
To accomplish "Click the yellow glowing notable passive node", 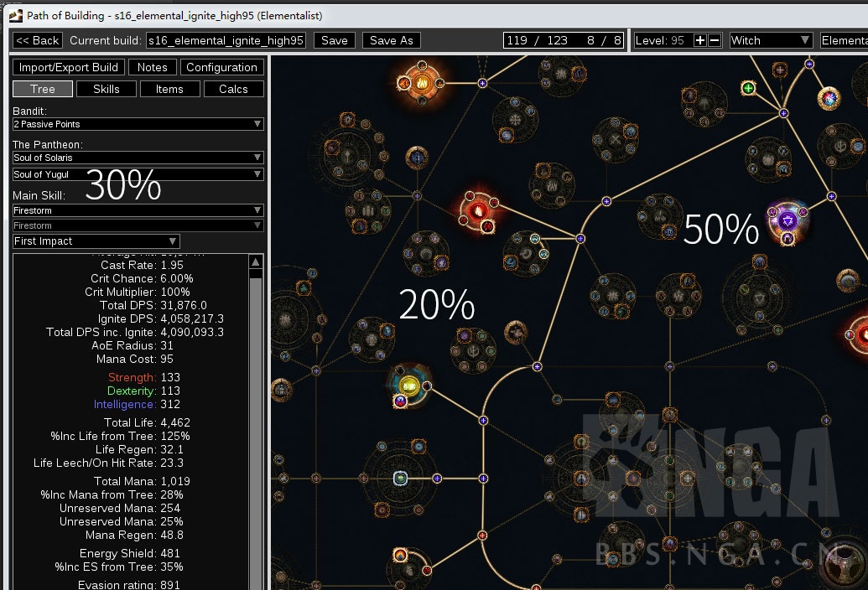I will (x=409, y=386).
